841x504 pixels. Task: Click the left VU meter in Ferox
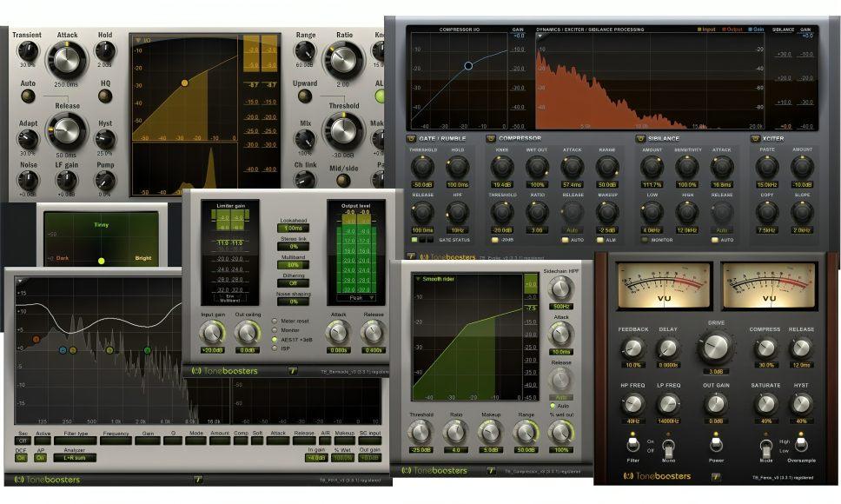coord(664,286)
